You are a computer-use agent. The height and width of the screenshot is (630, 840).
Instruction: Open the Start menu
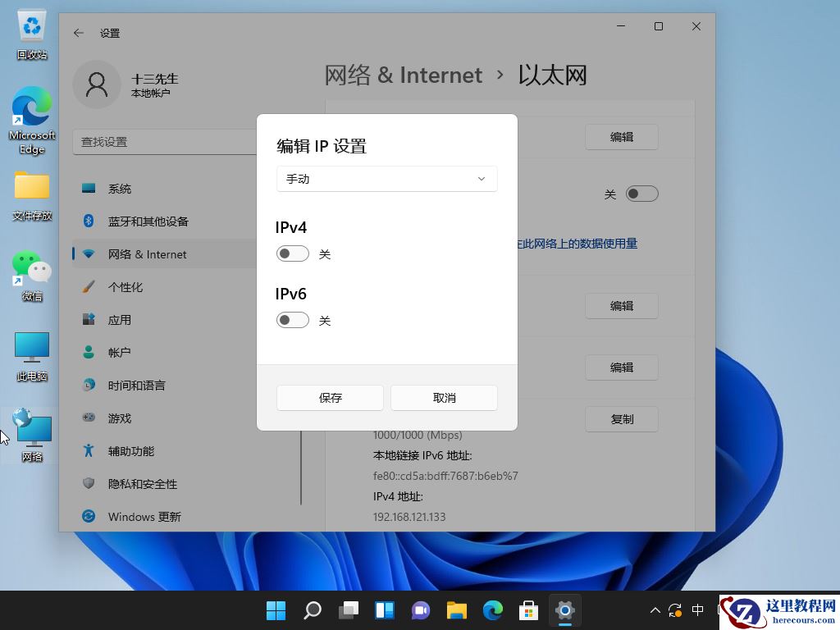276,610
